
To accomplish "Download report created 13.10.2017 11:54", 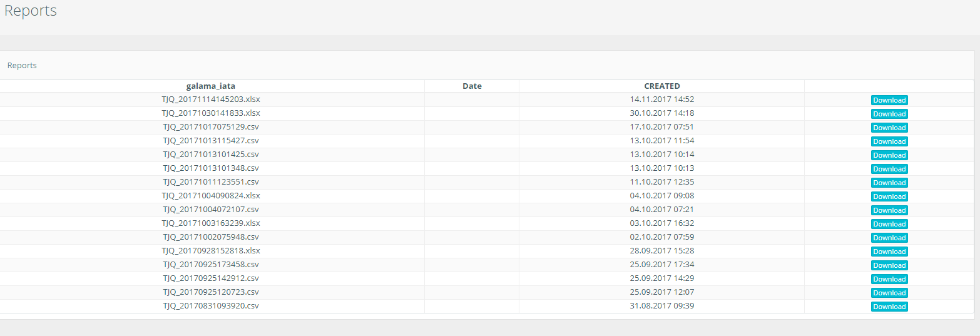I will tap(889, 141).
